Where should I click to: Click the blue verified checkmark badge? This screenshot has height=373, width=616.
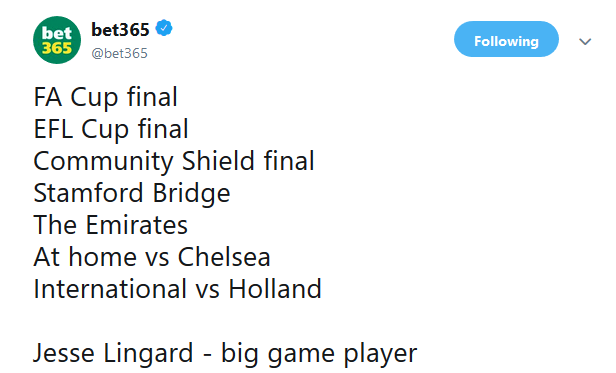pyautogui.click(x=164, y=28)
